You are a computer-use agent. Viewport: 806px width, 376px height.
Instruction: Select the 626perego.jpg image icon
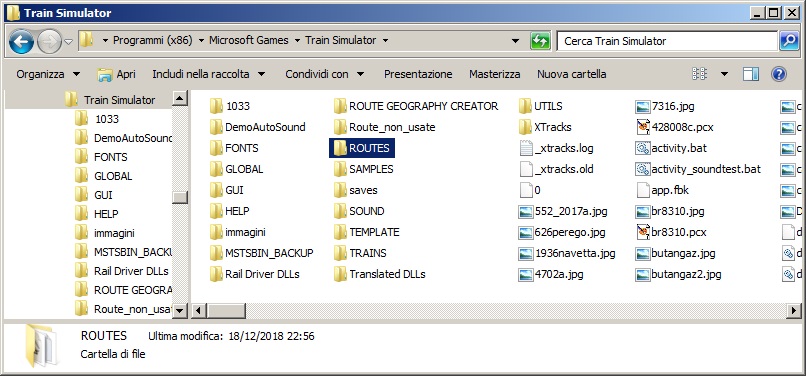point(525,232)
